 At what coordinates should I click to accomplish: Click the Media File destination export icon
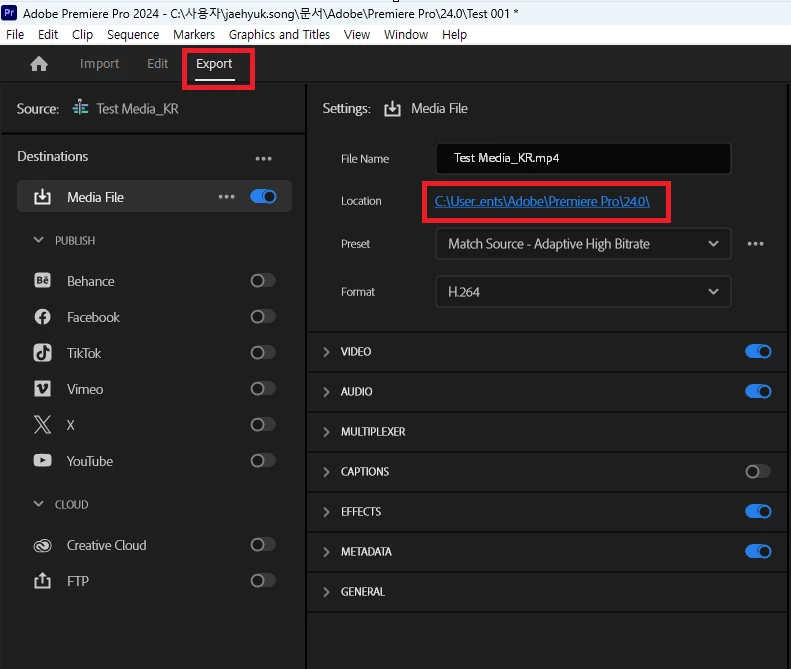[x=42, y=197]
